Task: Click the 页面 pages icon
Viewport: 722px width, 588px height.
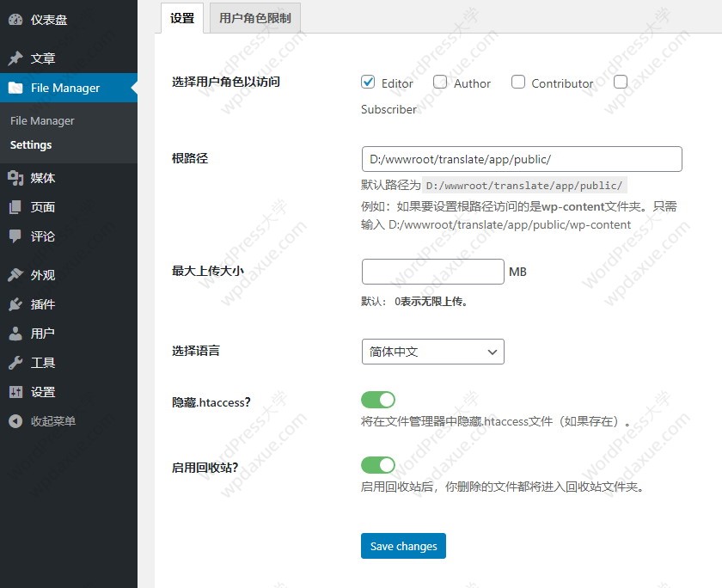Action: tap(15, 207)
